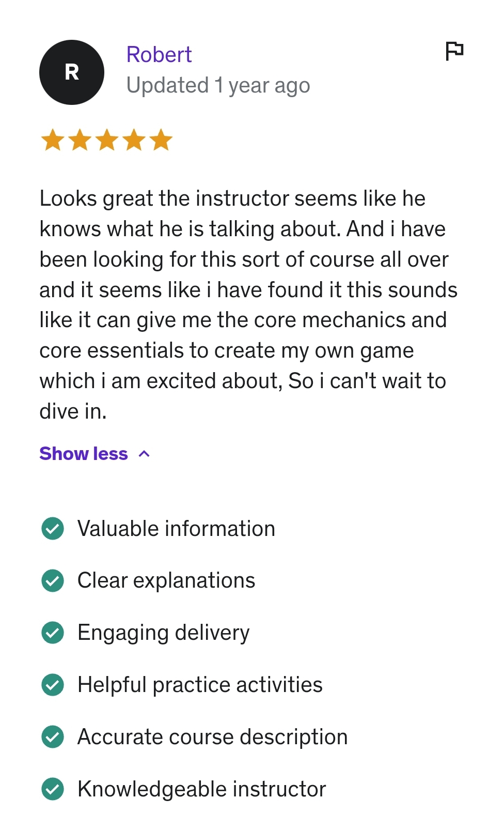The height and width of the screenshot is (814, 504).
Task: Click the 'Helpful practice activities' label
Action: coord(200,685)
